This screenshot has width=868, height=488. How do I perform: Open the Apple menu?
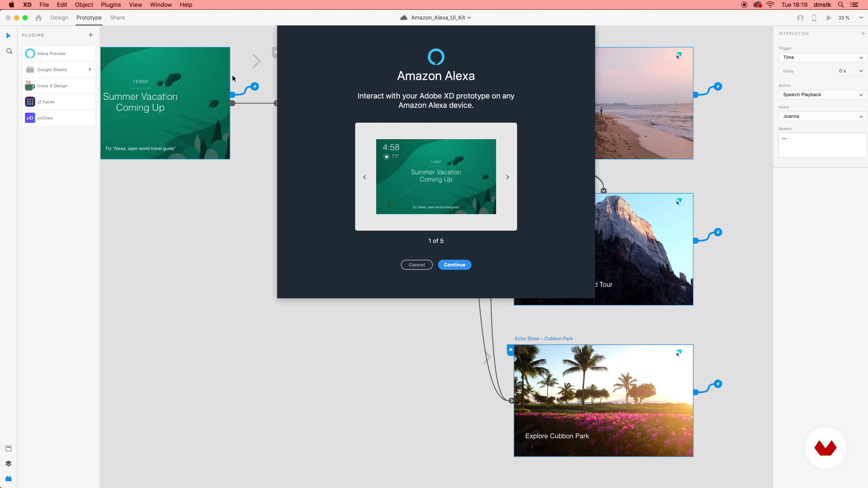point(12,5)
